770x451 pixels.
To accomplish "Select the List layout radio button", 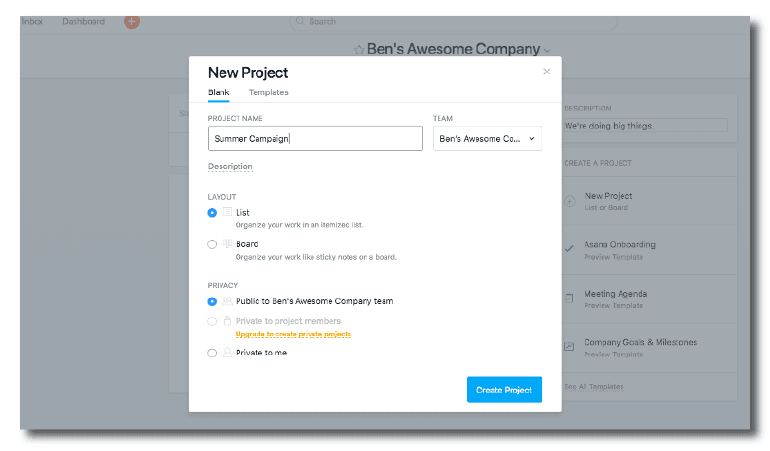I will pos(212,213).
